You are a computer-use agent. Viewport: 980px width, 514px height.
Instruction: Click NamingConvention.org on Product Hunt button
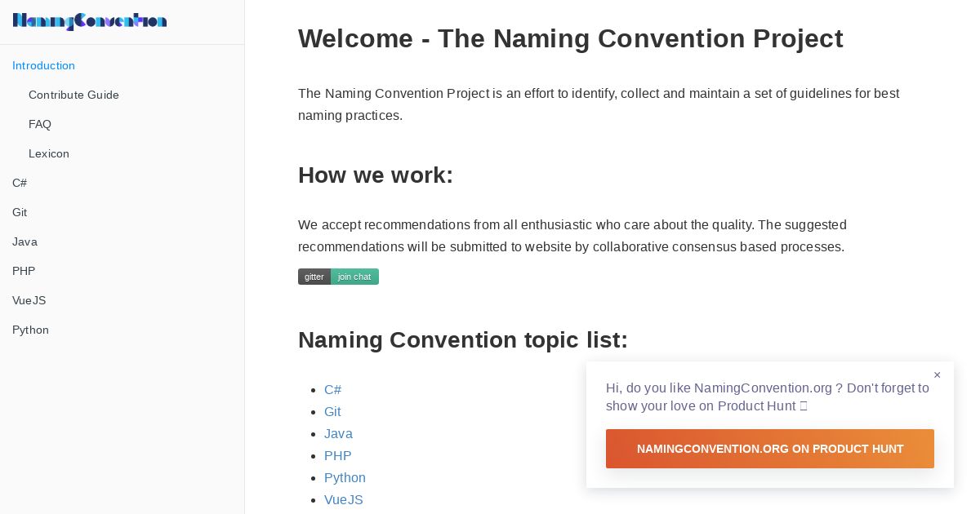pos(770,449)
